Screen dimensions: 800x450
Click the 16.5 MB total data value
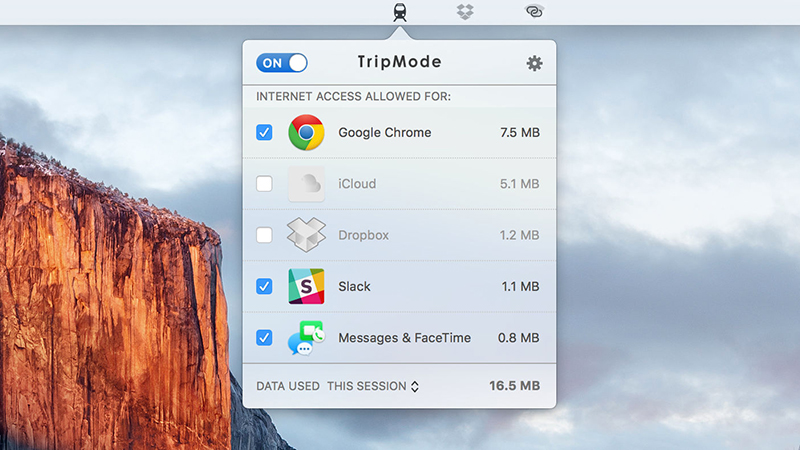[x=514, y=386]
